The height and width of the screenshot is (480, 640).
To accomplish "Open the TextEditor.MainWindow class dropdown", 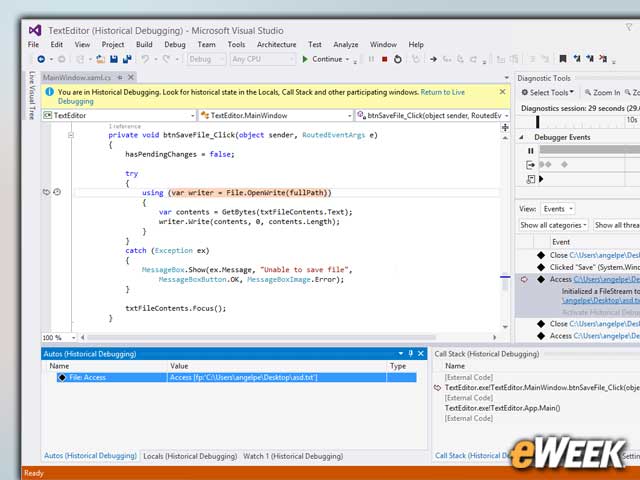I will 276,116.
